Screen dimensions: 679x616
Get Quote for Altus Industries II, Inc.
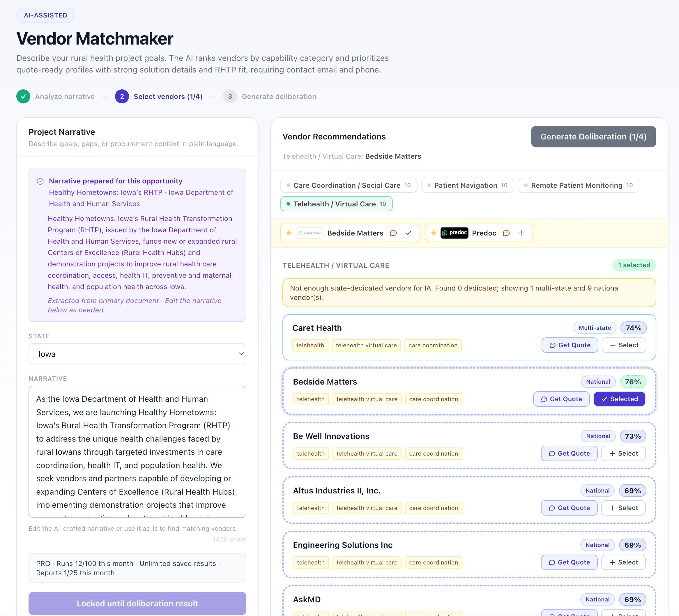tap(569, 508)
